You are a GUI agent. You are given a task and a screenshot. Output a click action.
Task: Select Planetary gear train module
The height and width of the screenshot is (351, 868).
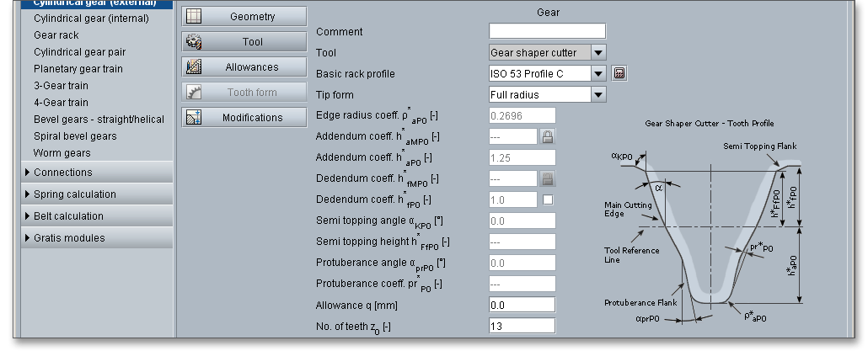[78, 69]
